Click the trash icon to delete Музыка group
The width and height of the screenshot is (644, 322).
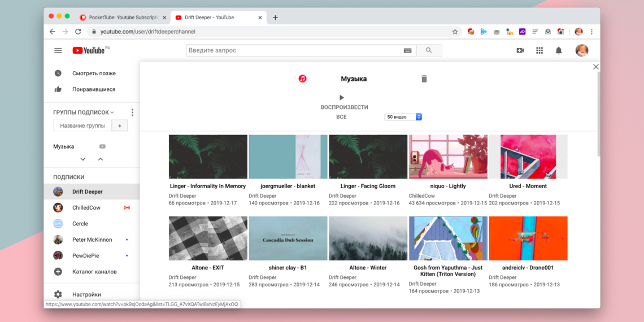tap(424, 79)
